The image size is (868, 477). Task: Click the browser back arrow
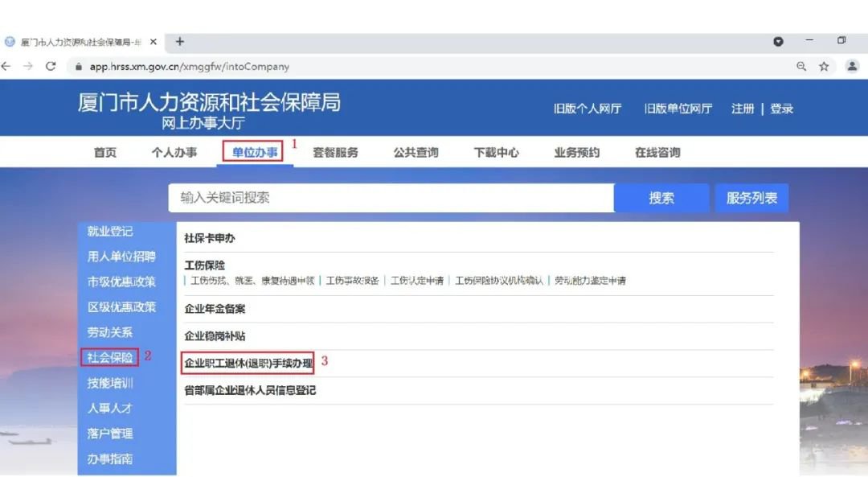coord(6,67)
